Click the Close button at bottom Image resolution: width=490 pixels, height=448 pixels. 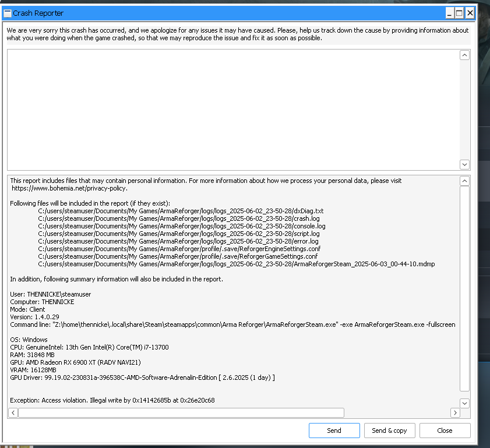[x=445, y=430]
